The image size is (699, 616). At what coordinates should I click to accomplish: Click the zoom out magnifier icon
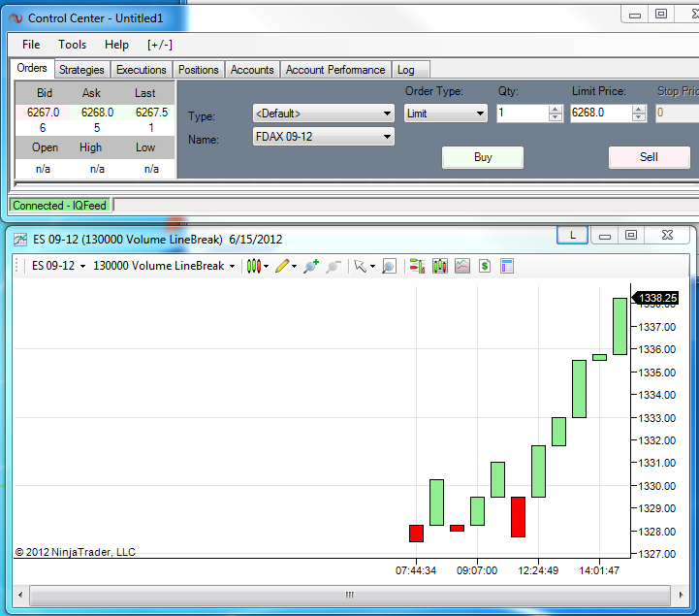pyautogui.click(x=333, y=267)
